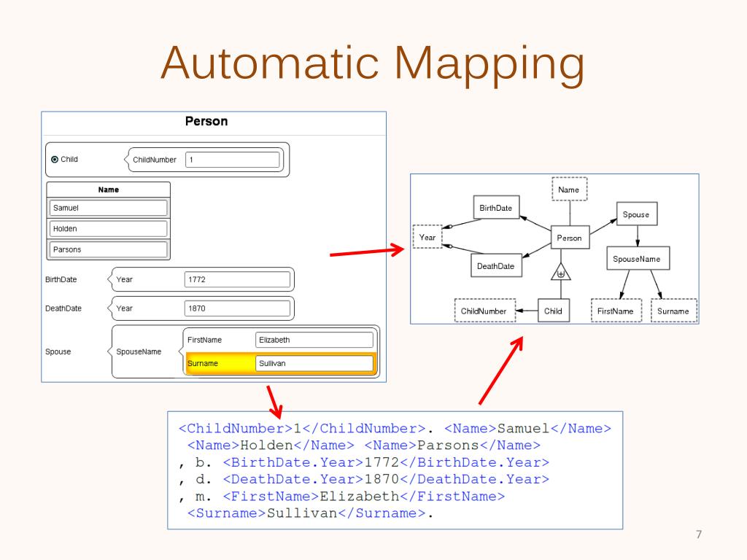Click the ChildNumber form label
The width and height of the screenshot is (747, 560).
click(155, 160)
